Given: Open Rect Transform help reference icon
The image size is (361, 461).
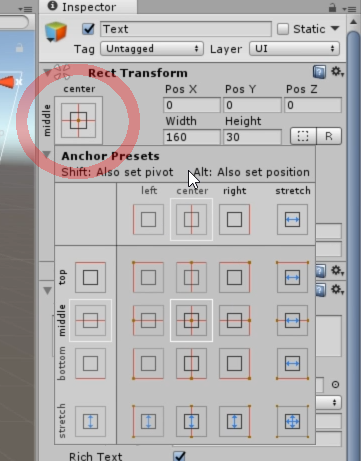Looking at the screenshot, I should (319, 72).
